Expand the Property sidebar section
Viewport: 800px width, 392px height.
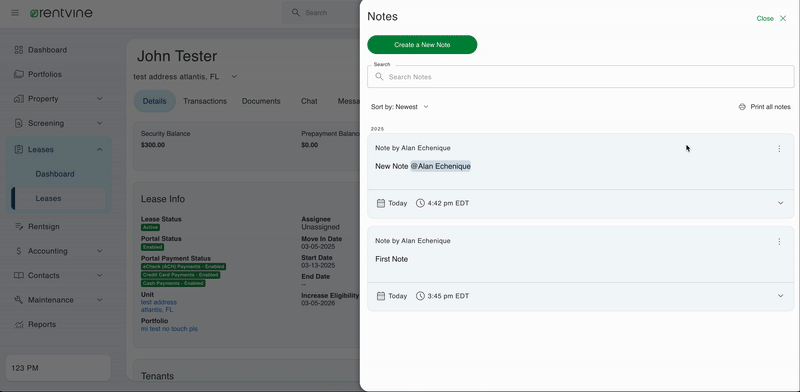click(99, 99)
